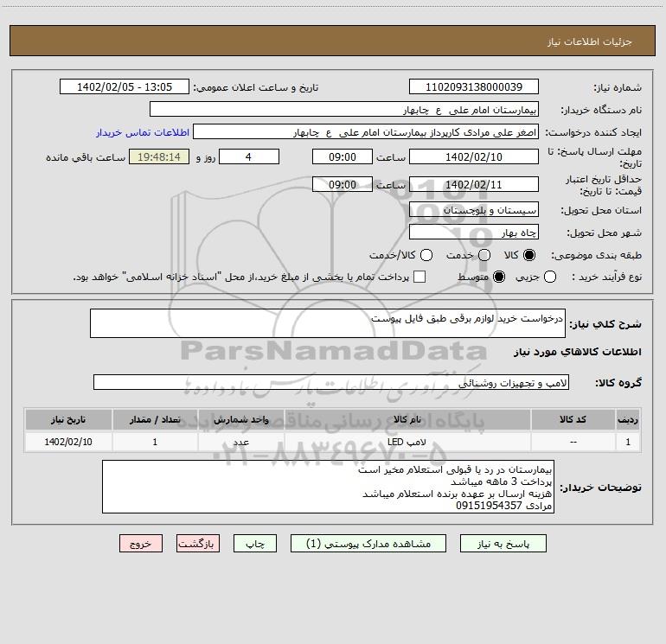Select the کالا/خدمت radio button
The width and height of the screenshot is (666, 644).
click(x=426, y=255)
